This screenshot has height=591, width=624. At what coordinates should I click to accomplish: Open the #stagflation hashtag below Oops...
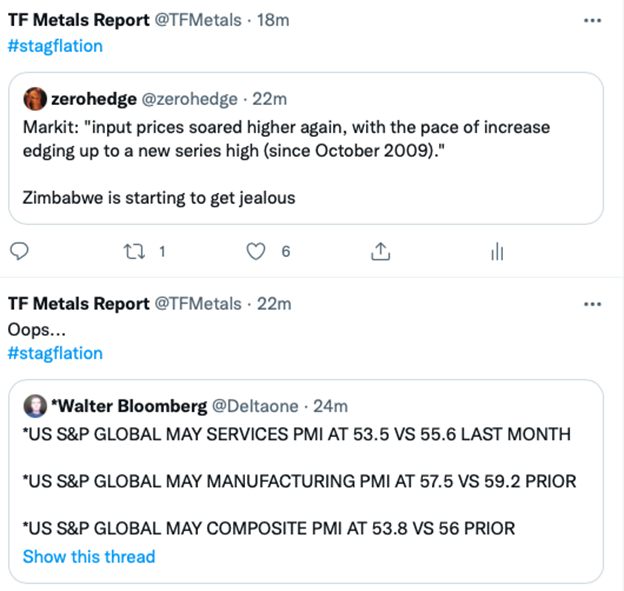pyautogui.click(x=55, y=353)
